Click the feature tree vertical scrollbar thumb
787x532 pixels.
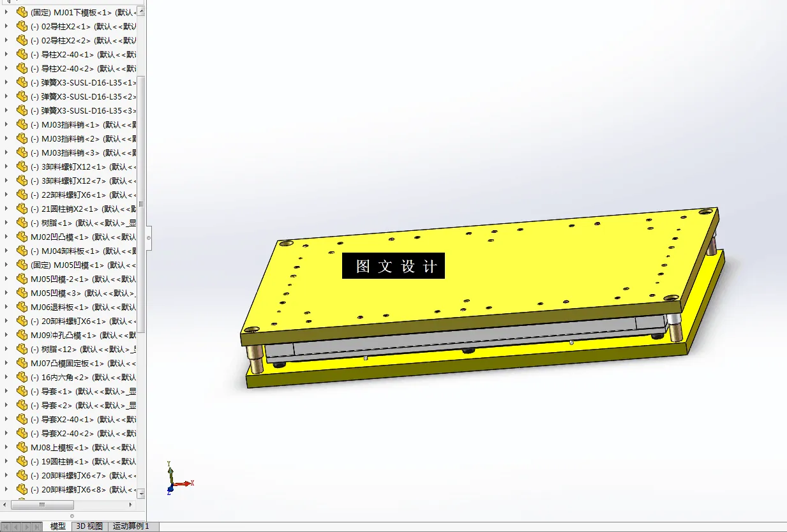(141, 204)
